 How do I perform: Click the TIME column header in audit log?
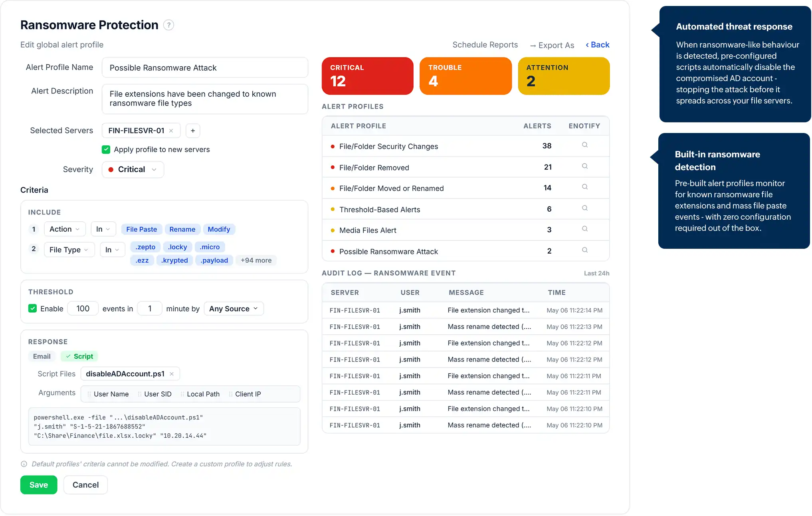click(x=557, y=292)
